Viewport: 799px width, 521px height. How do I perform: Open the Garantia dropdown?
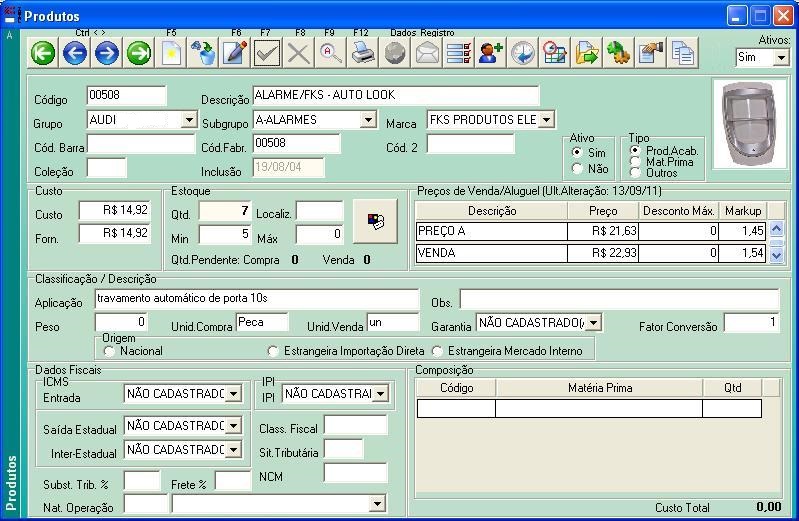pos(593,323)
